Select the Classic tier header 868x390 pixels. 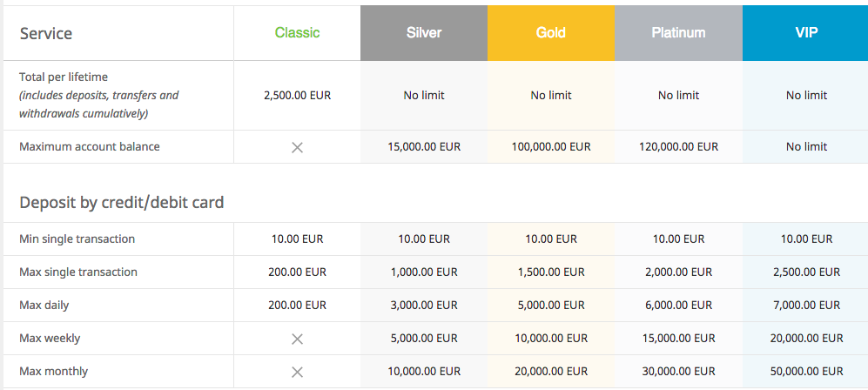click(297, 33)
